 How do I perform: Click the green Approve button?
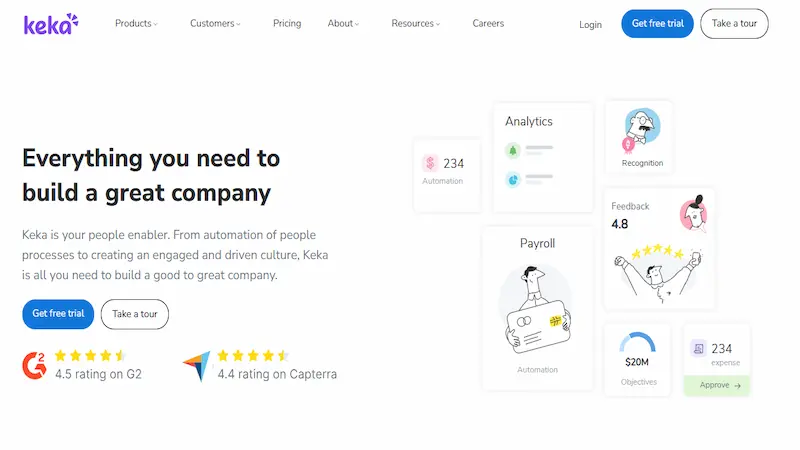[x=717, y=385]
